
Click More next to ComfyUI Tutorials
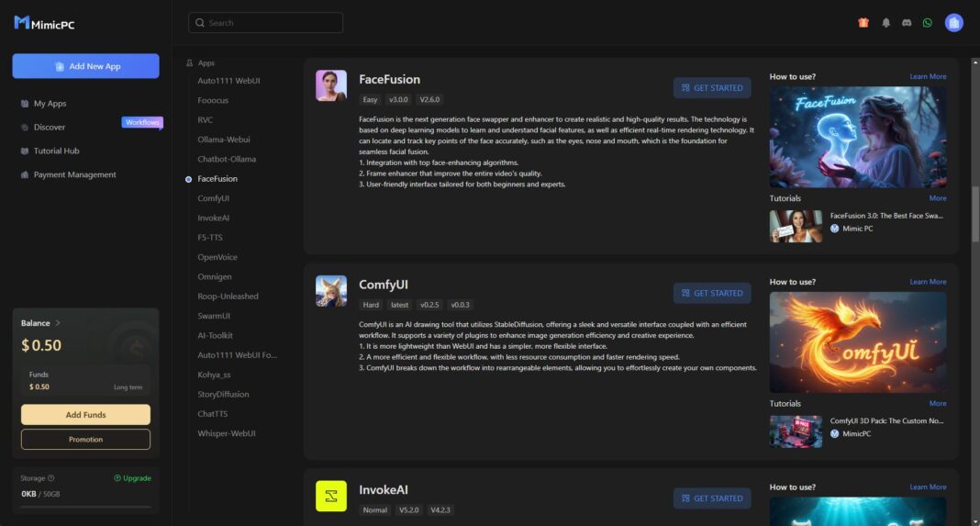(938, 403)
